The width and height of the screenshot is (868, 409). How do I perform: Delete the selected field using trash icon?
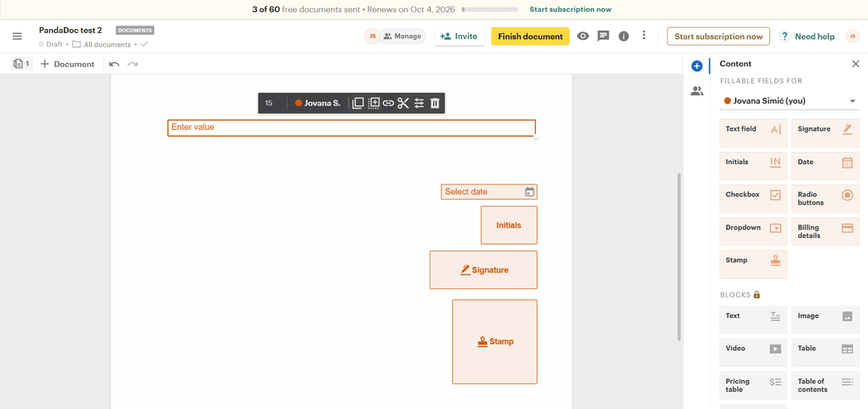coord(435,103)
